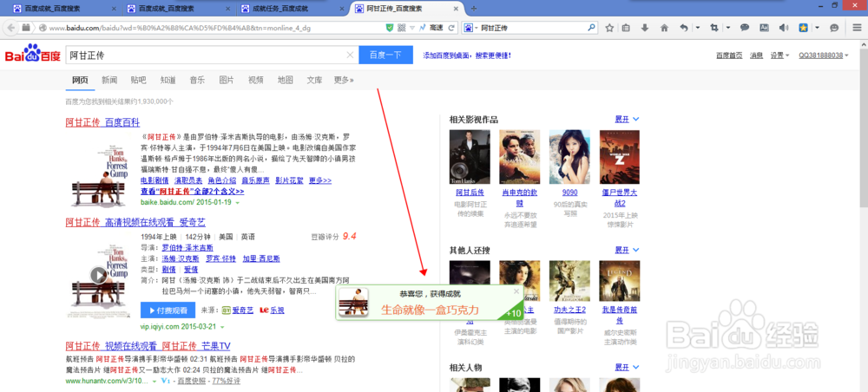Image resolution: width=868 pixels, height=392 pixels.
Task: Expand dropdown beside the blue favorites star
Action: coord(815,28)
